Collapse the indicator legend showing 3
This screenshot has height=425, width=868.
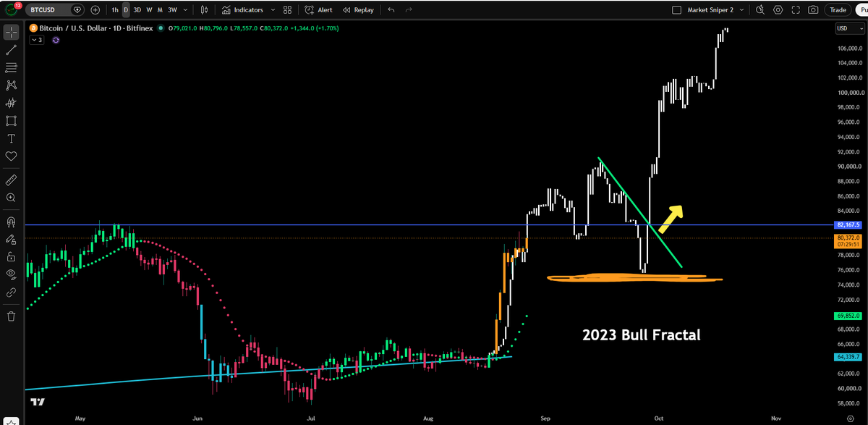click(36, 40)
